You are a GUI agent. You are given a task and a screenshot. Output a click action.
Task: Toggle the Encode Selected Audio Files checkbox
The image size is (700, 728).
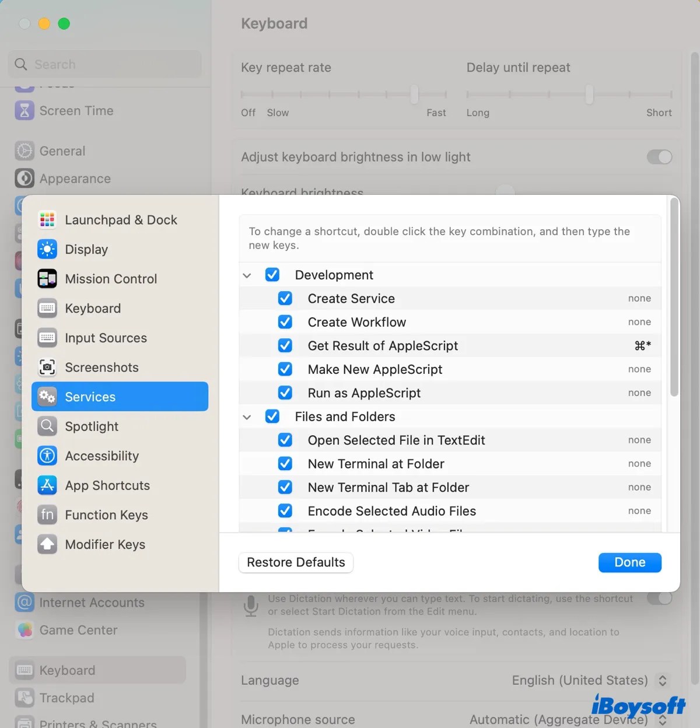coord(285,510)
